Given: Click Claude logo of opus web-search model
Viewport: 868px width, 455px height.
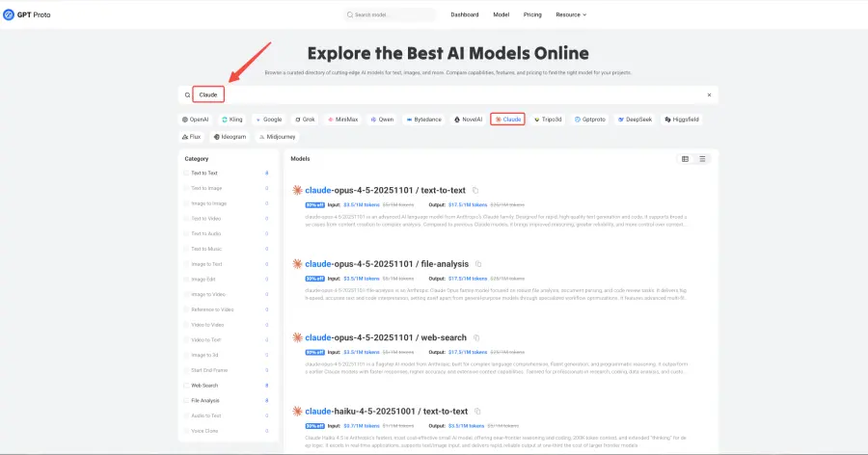Looking at the screenshot, I should click(297, 337).
